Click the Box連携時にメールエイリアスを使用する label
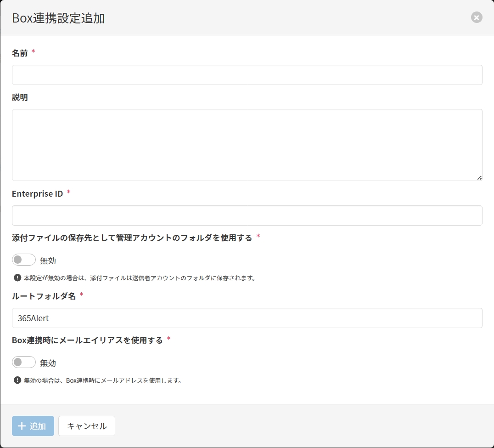 click(x=87, y=340)
